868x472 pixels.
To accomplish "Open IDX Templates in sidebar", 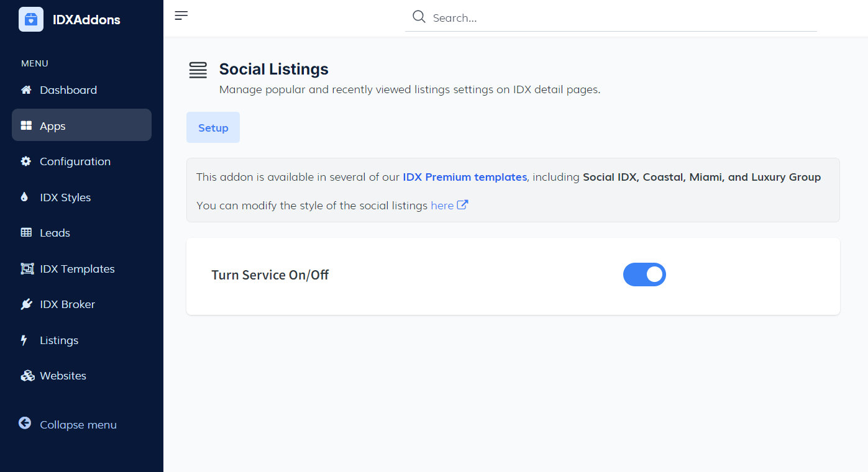I will pos(77,269).
